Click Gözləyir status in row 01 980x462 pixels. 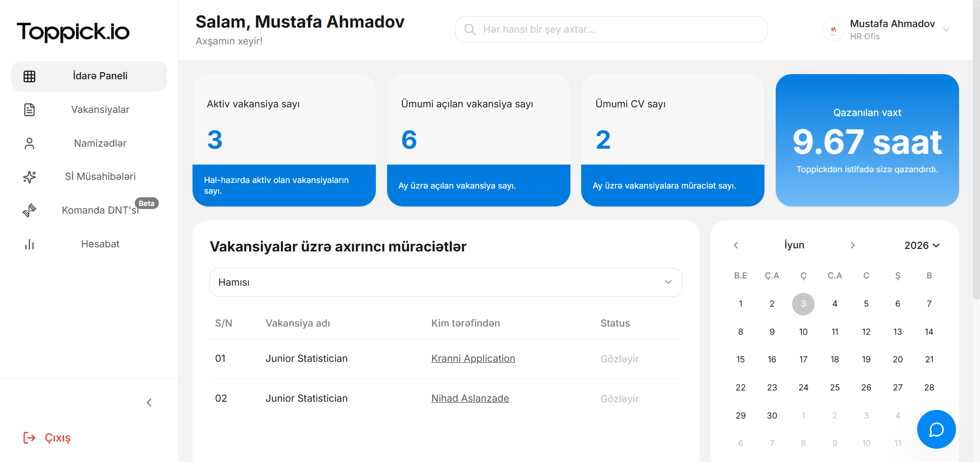(x=619, y=359)
